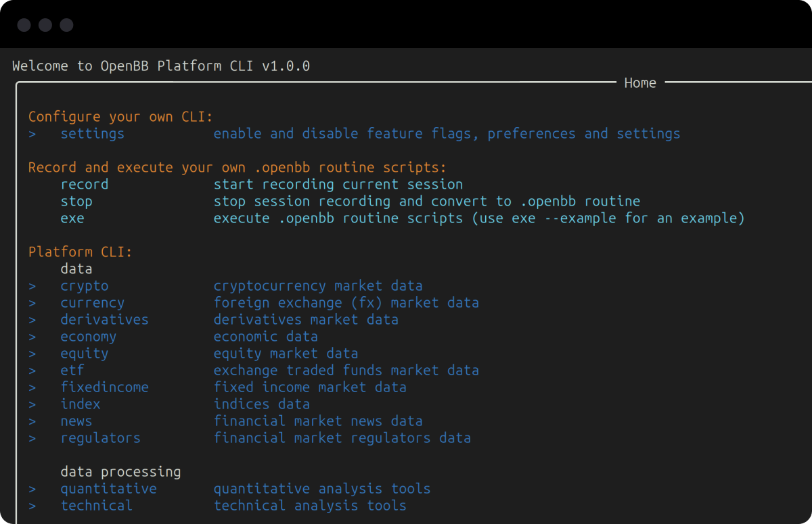The image size is (812, 524).
Task: Expand the news submenu chevron
Action: [x=32, y=421]
